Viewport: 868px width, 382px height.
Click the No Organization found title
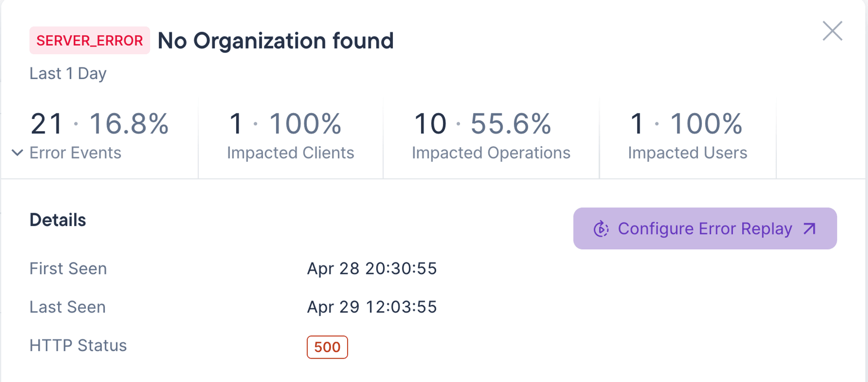tap(276, 41)
